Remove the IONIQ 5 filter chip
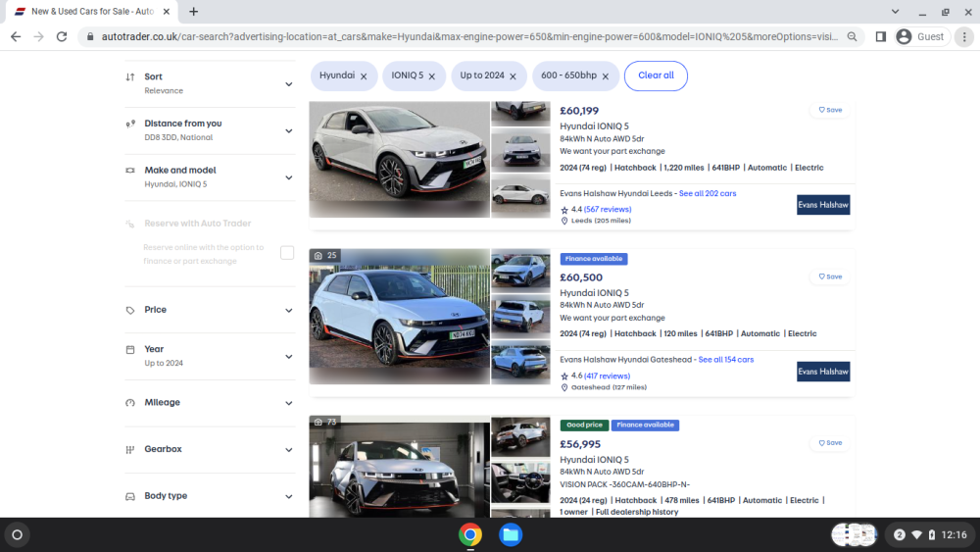Image resolution: width=980 pixels, height=552 pixels. tap(432, 76)
